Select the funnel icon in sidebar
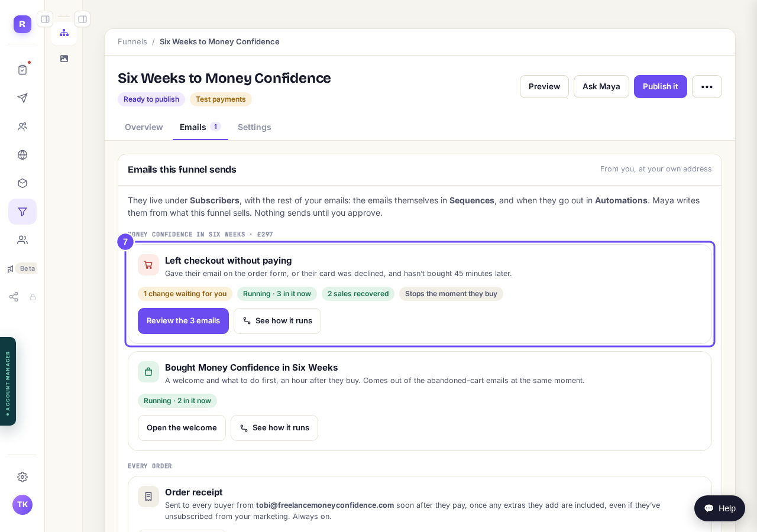 tap(22, 212)
